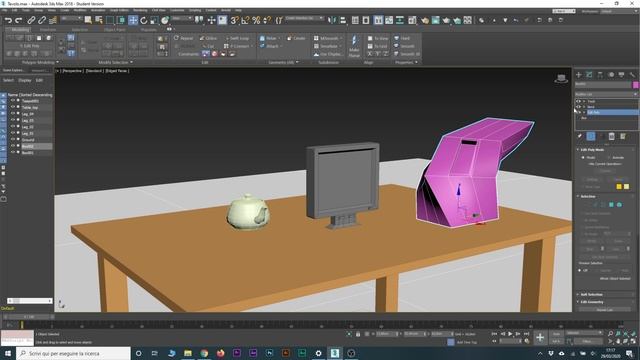Click the Unlink Selection icon

(42, 20)
